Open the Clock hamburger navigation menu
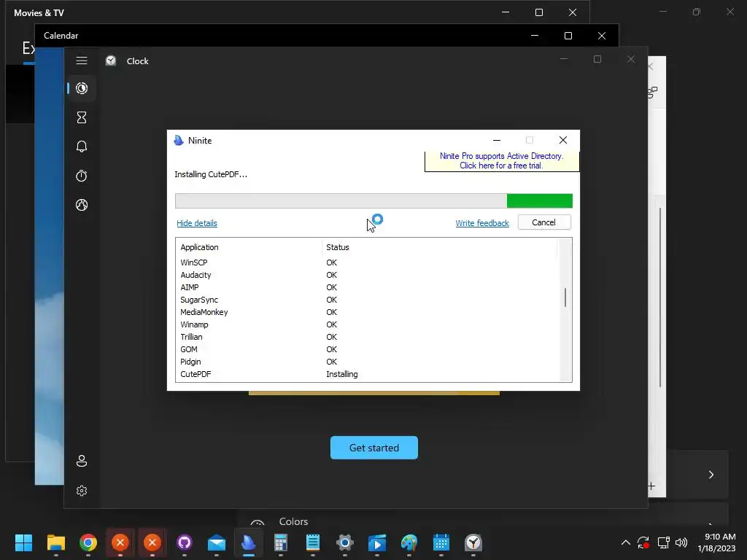The width and height of the screenshot is (747, 560). 82,61
